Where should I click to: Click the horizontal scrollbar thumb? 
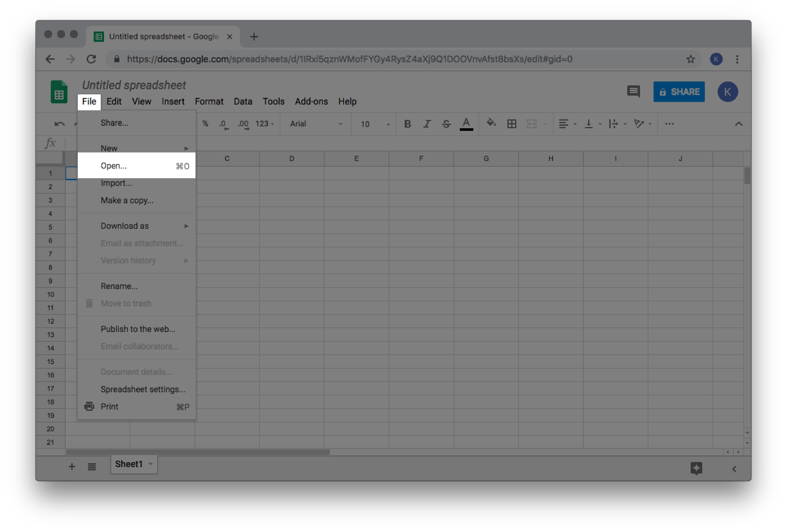(198, 452)
